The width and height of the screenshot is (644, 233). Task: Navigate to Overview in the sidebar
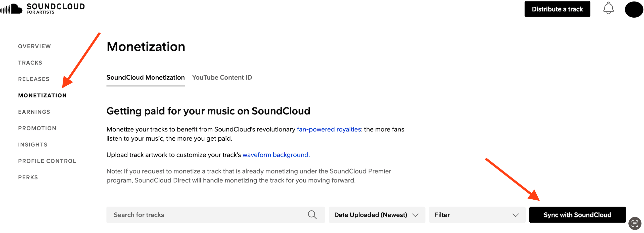click(34, 46)
